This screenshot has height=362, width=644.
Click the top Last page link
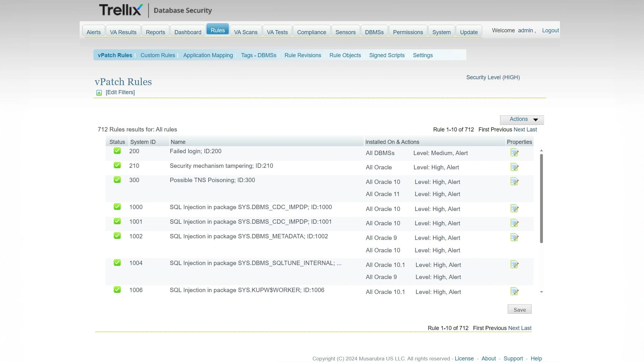tap(532, 129)
